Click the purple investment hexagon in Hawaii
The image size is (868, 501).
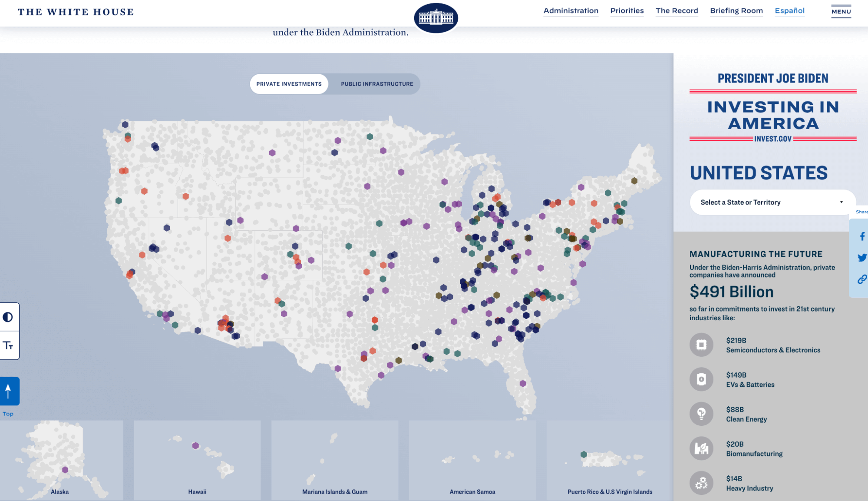pos(196,445)
